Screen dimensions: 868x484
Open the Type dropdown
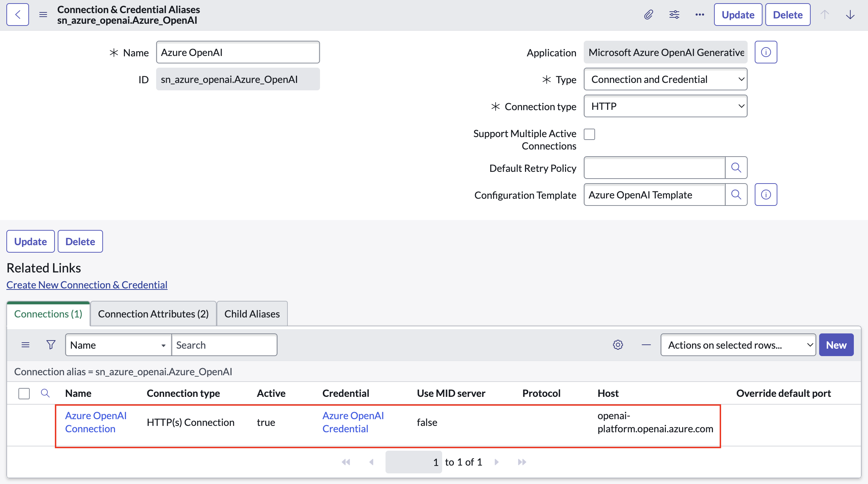(x=666, y=79)
